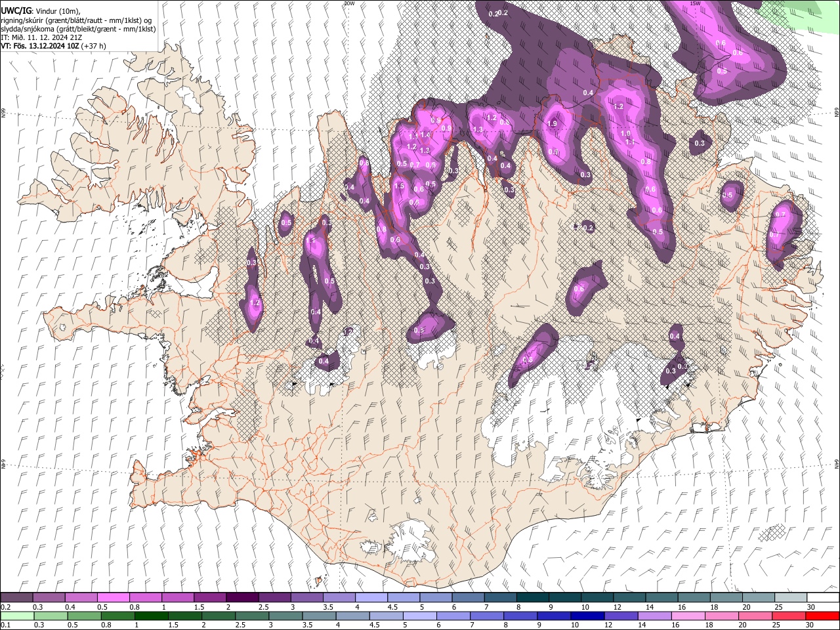Click the "0.1" label in the rain legend
The width and height of the screenshot is (840, 630).
click(5, 625)
